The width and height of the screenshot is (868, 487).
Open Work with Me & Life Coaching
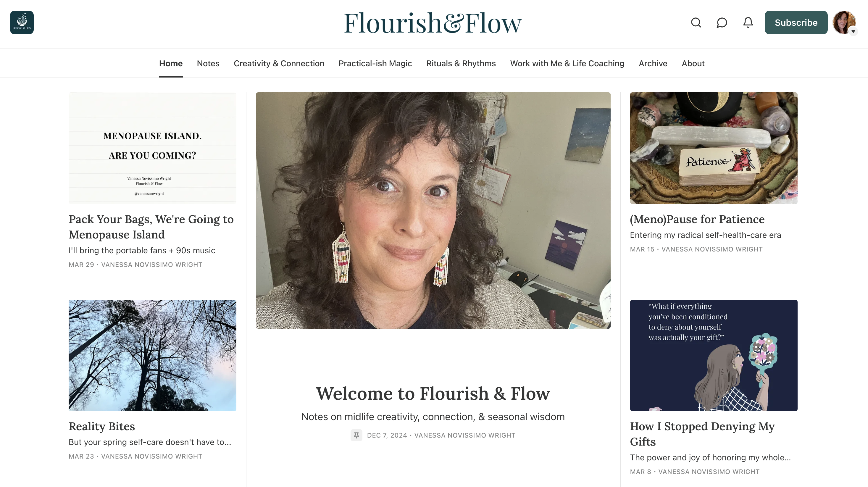click(567, 63)
